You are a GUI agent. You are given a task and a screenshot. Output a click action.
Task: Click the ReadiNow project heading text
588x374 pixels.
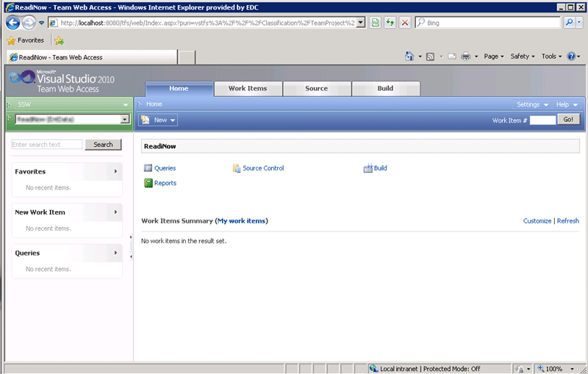pos(159,146)
